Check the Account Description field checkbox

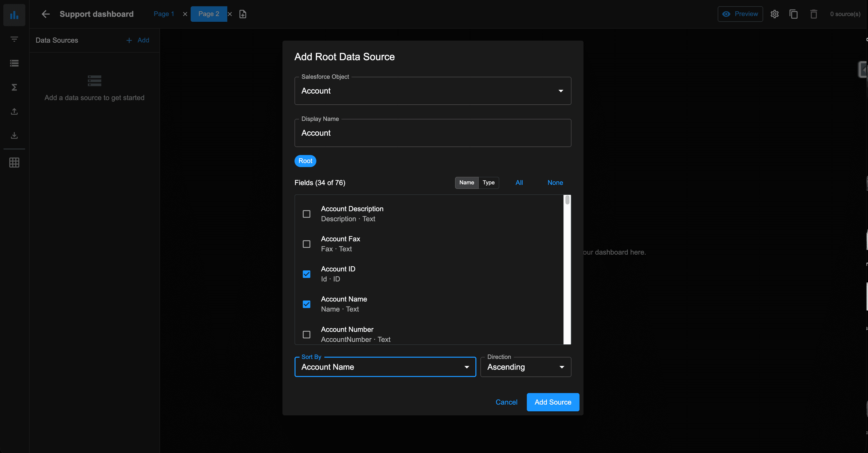click(x=306, y=214)
